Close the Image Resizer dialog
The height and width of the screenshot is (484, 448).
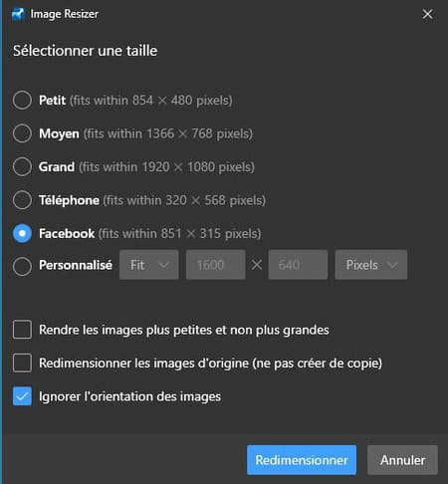coord(427,14)
